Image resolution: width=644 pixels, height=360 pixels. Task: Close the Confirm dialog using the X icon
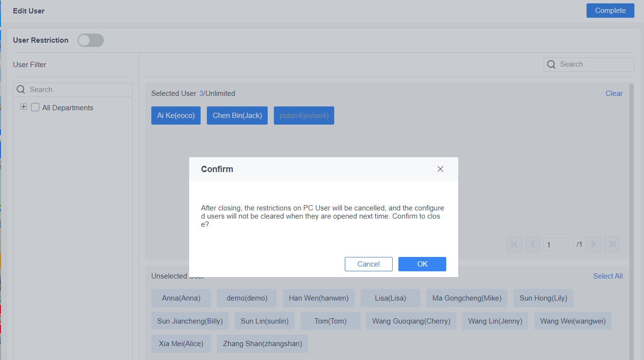pyautogui.click(x=440, y=169)
